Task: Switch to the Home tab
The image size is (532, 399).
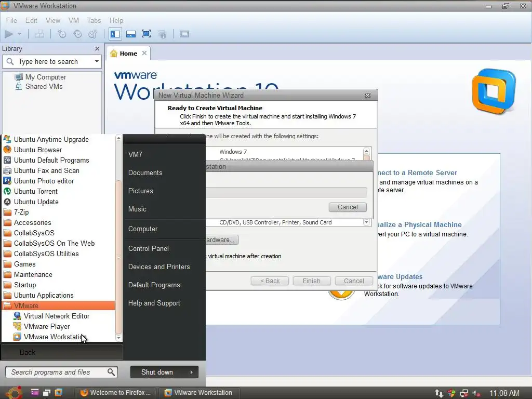Action: [x=128, y=54]
